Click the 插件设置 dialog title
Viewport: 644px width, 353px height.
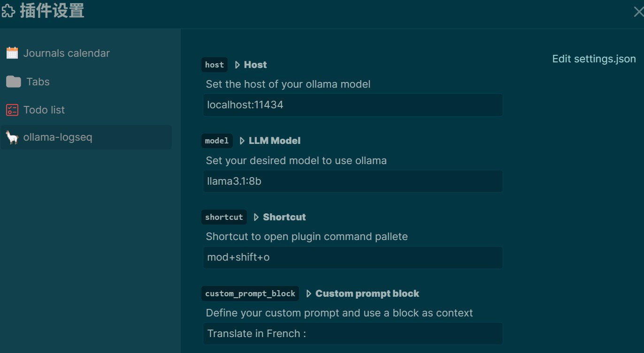[x=52, y=11]
